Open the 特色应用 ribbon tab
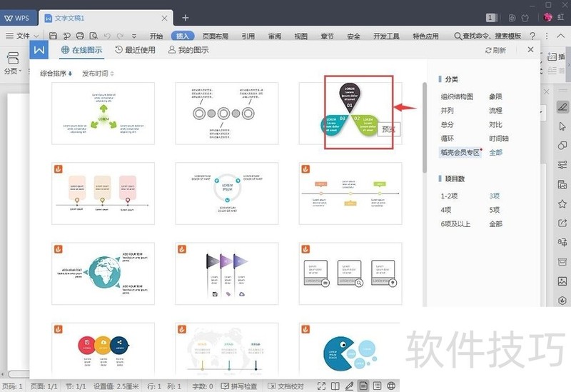The image size is (571, 392). pos(425,36)
